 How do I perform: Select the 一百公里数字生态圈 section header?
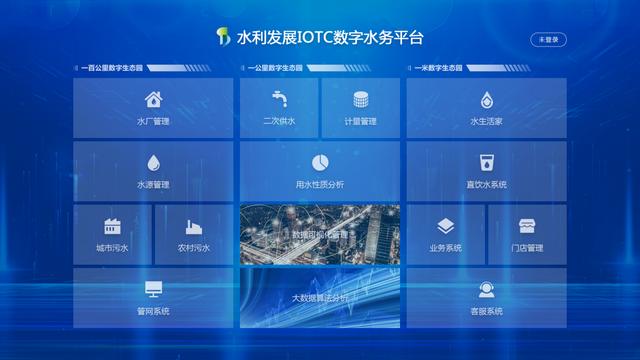click(x=112, y=68)
